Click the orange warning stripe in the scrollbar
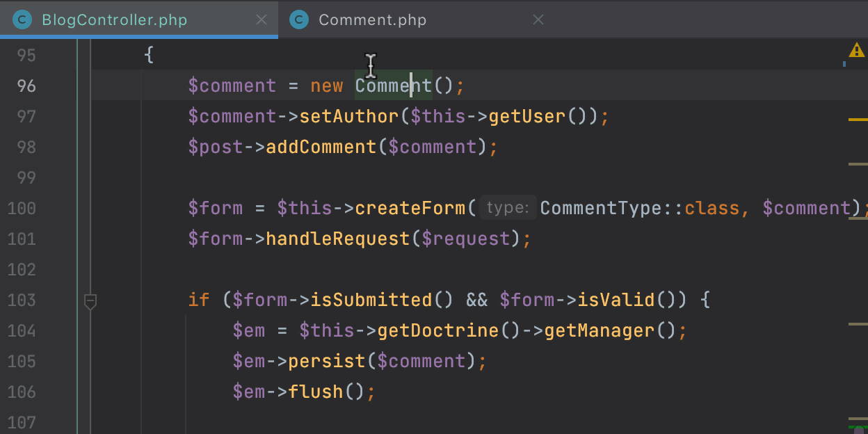The image size is (868, 434). pyautogui.click(x=858, y=120)
